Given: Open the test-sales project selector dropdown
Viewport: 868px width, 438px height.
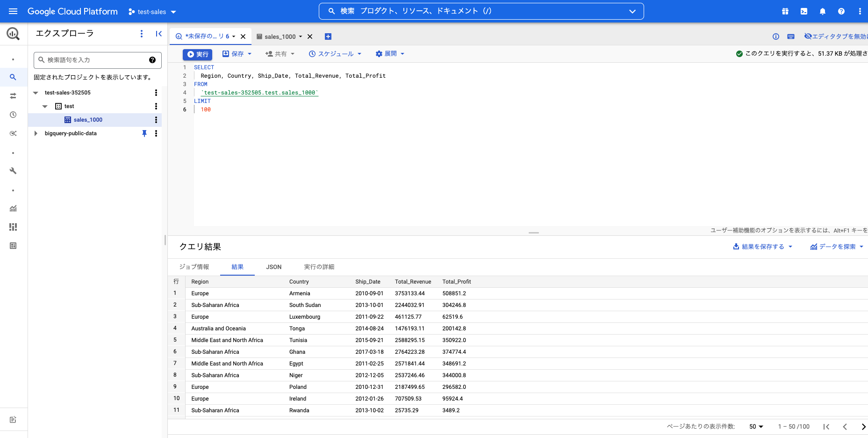Looking at the screenshot, I should click(x=152, y=12).
